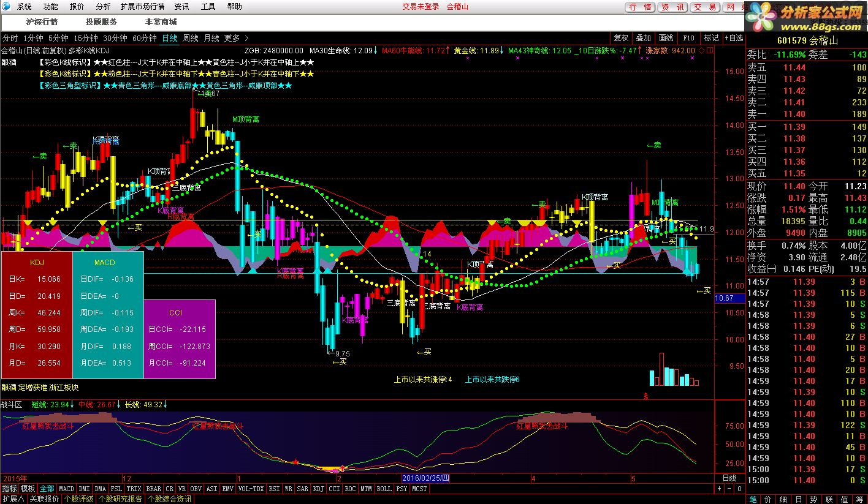
Task: Open the 扩展市场行情 menu
Action: (142, 7)
